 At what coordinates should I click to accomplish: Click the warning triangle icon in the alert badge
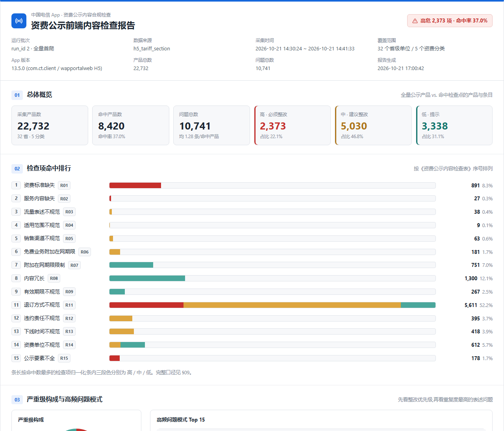pyautogui.click(x=415, y=21)
